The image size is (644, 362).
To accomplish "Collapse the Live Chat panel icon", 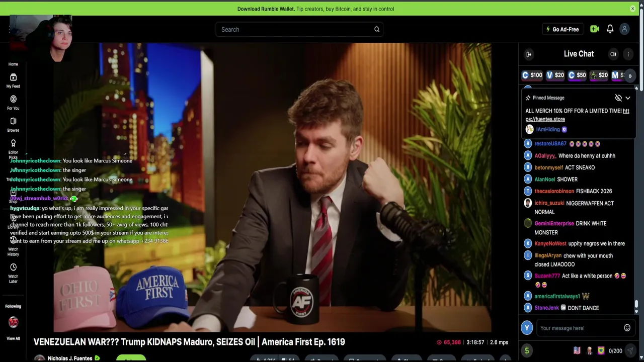I will pyautogui.click(x=529, y=54).
